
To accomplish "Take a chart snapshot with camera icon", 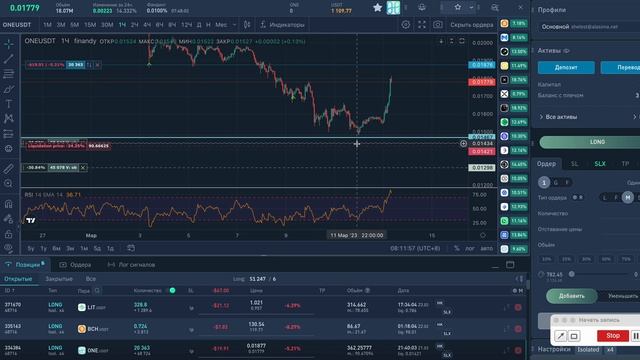I will [x=438, y=25].
